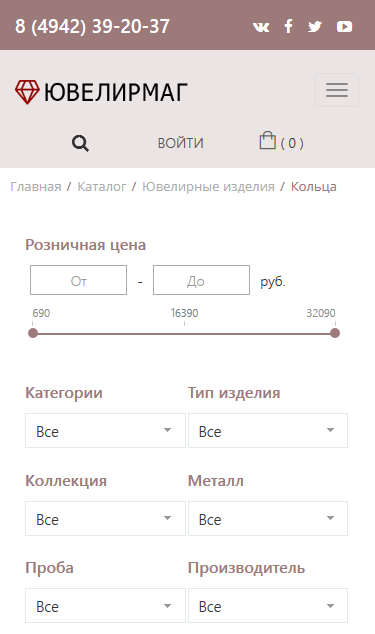This screenshot has height=634, width=375.
Task: Open the shopping bag cart icon
Action: click(267, 140)
